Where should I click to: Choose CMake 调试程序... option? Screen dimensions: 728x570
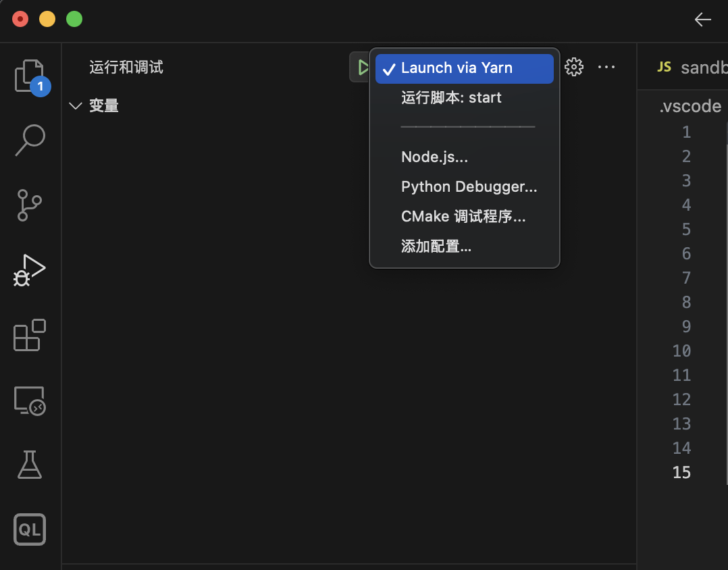pyautogui.click(x=465, y=216)
